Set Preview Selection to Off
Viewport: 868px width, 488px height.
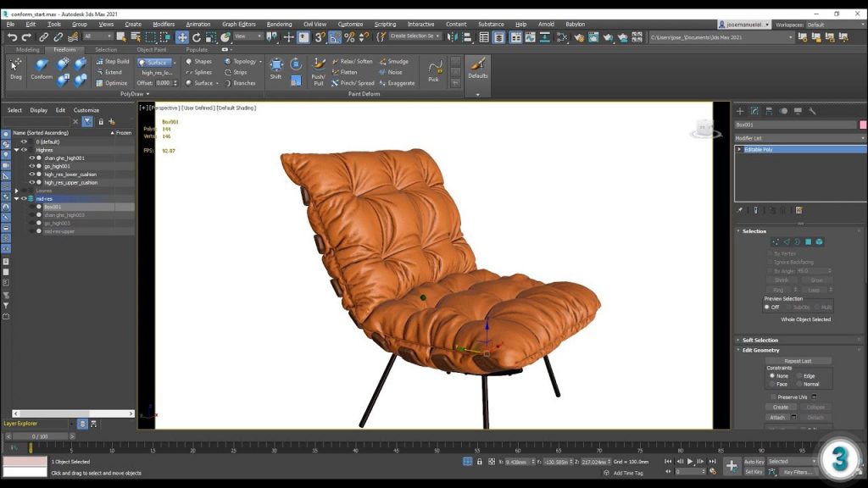pyautogui.click(x=765, y=307)
